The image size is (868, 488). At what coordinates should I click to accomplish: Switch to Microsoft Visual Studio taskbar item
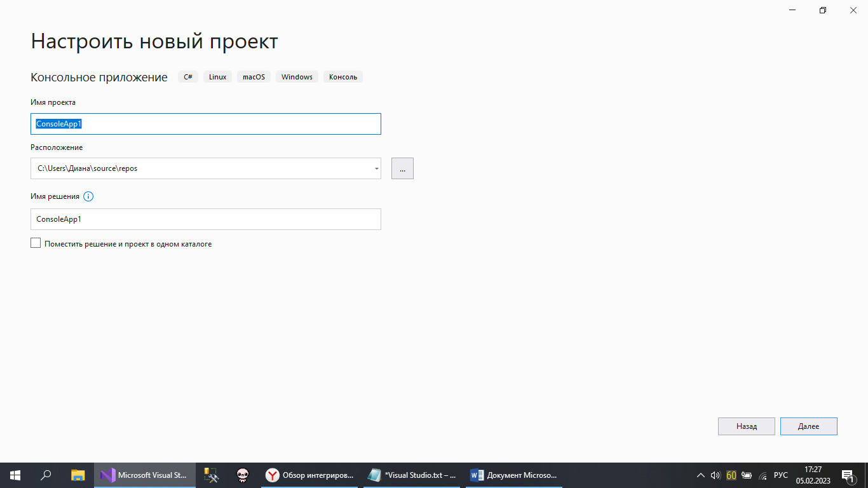click(x=145, y=475)
